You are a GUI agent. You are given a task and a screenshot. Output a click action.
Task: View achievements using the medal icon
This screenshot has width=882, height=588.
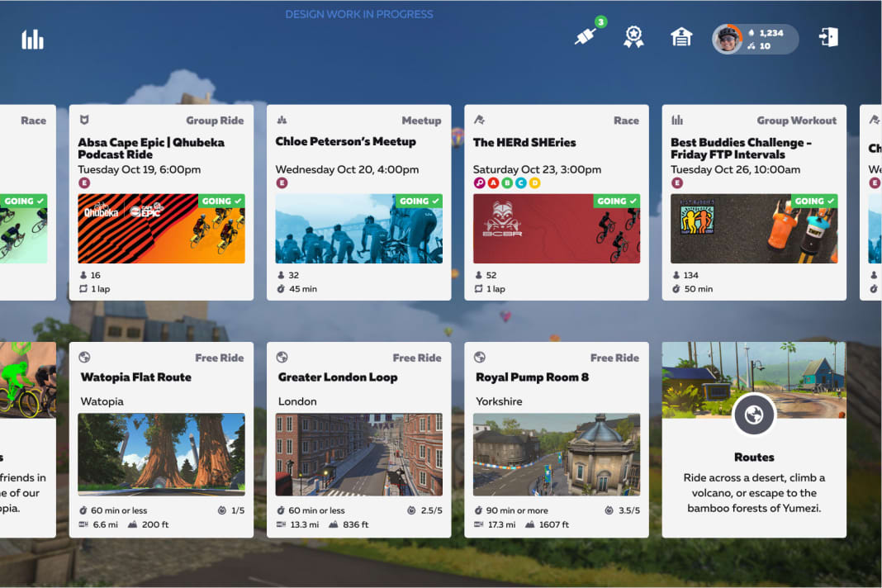(x=633, y=36)
